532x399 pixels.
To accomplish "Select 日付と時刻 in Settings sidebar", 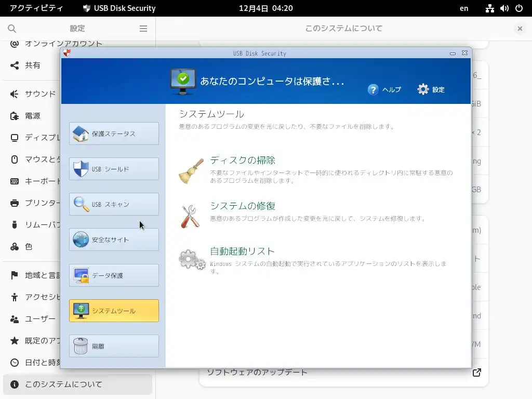I will click(x=32, y=362).
